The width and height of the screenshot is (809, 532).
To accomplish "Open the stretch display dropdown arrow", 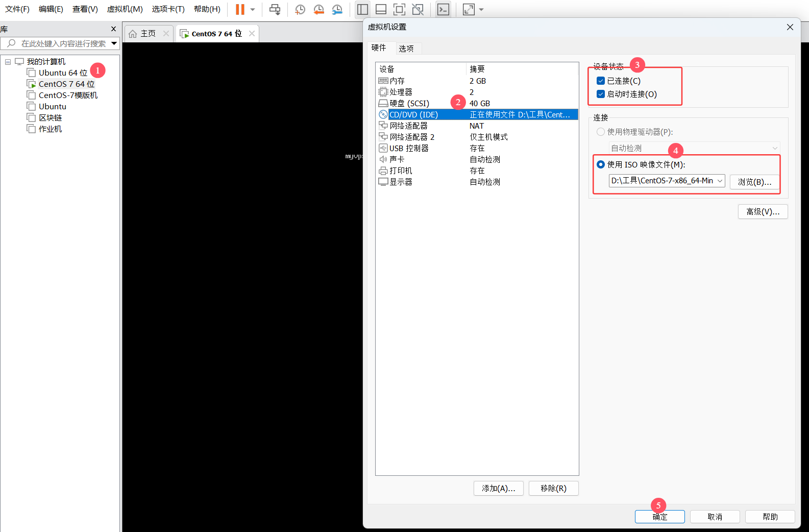I will click(x=481, y=9).
